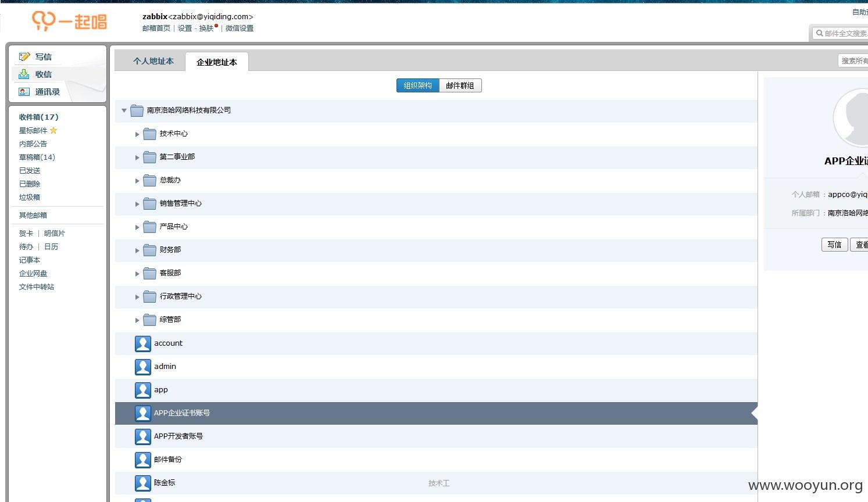Click the 总裁办 folder icon

pyautogui.click(x=150, y=180)
